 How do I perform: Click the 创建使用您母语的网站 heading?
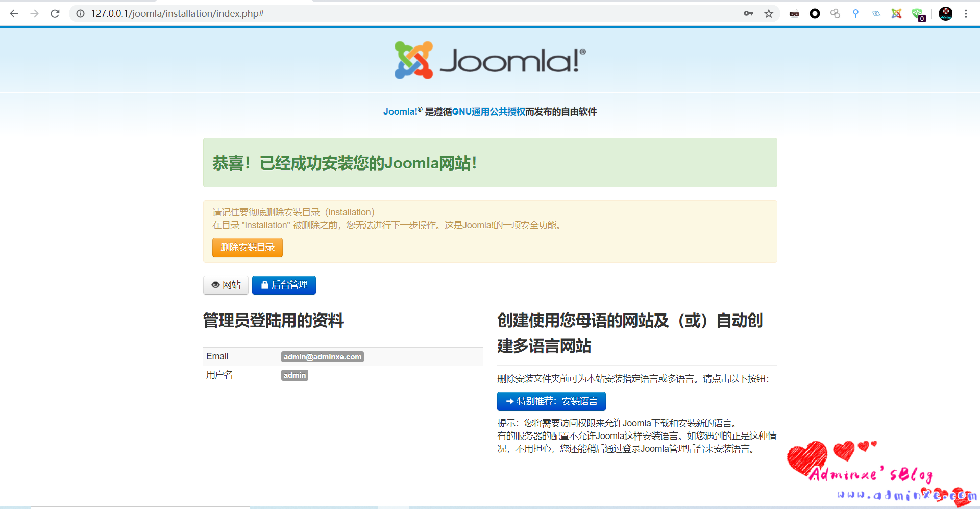[630, 333]
